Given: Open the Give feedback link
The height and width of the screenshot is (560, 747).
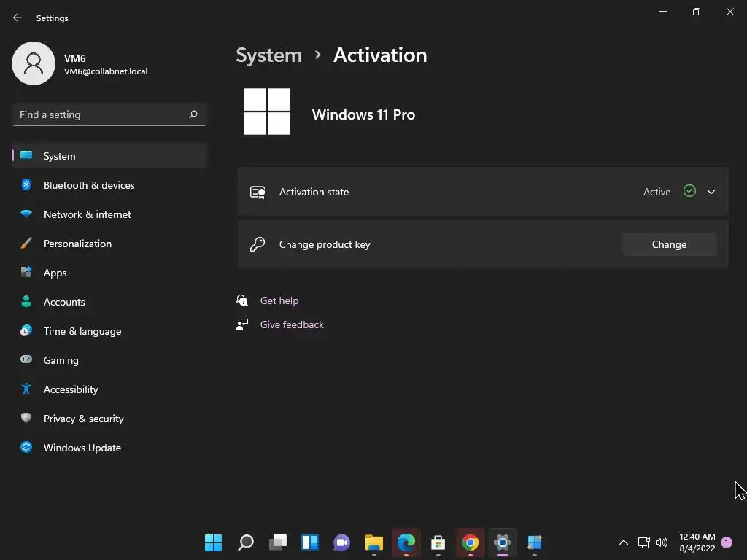Looking at the screenshot, I should (292, 324).
